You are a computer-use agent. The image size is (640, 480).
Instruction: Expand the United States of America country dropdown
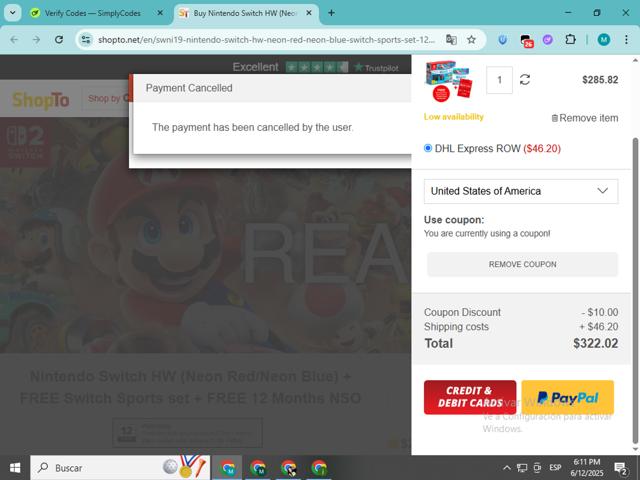tap(521, 191)
